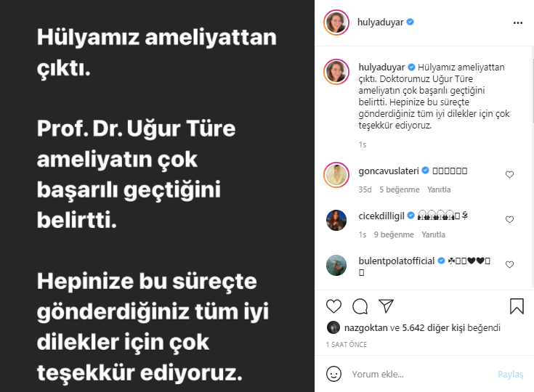Like the post with the heart icon

pos(333,306)
